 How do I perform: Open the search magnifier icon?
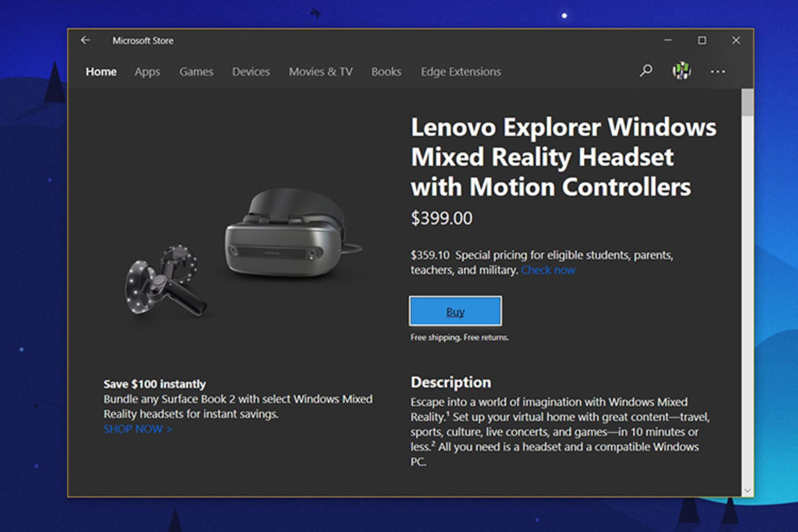(645, 71)
